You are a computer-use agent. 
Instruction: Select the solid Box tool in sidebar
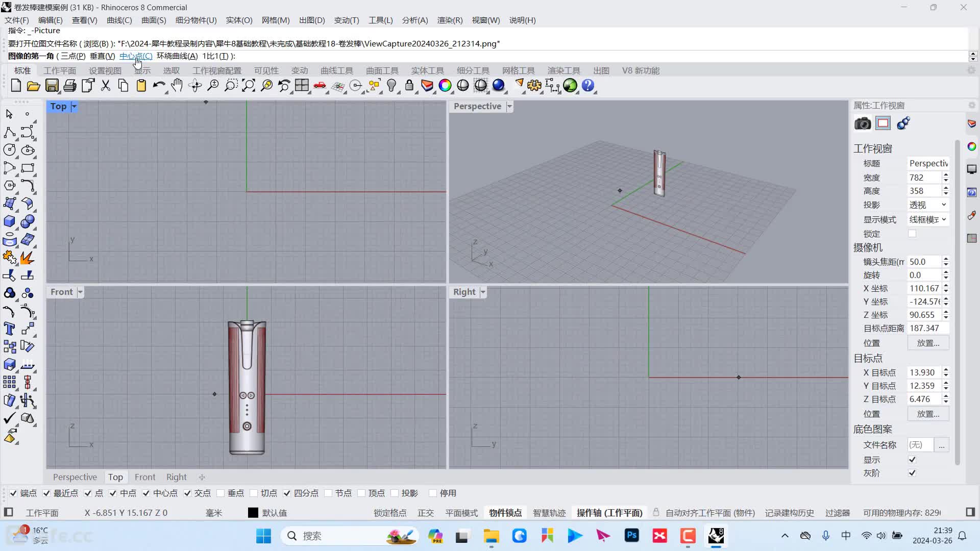9,221
